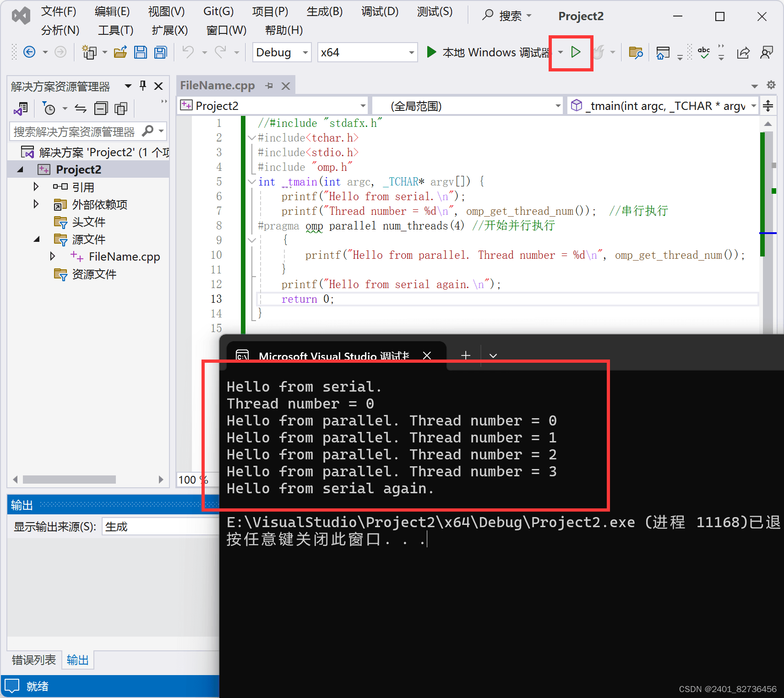This screenshot has width=784, height=698.
Task: Switch to FileName.cpp editor tab
Action: point(218,86)
